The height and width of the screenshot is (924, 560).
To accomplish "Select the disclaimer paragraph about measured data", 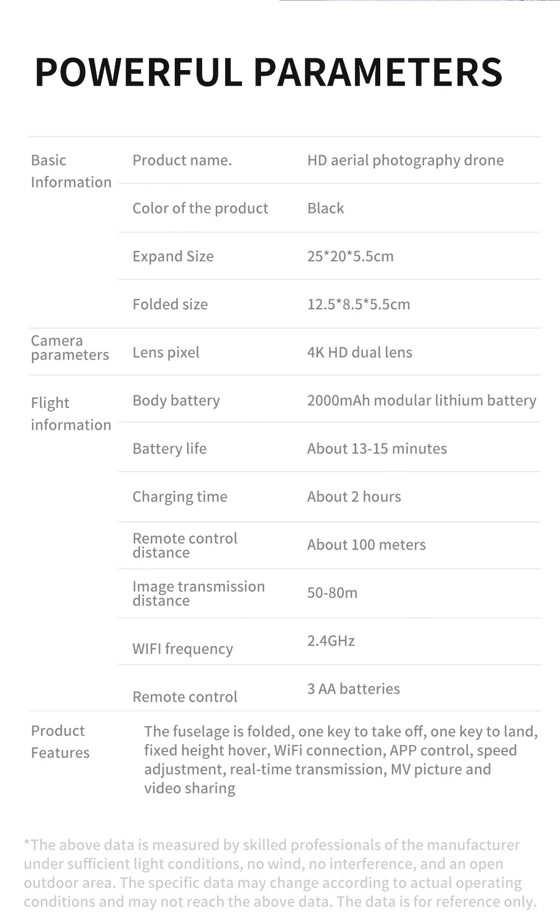I will pyautogui.click(x=280, y=873).
